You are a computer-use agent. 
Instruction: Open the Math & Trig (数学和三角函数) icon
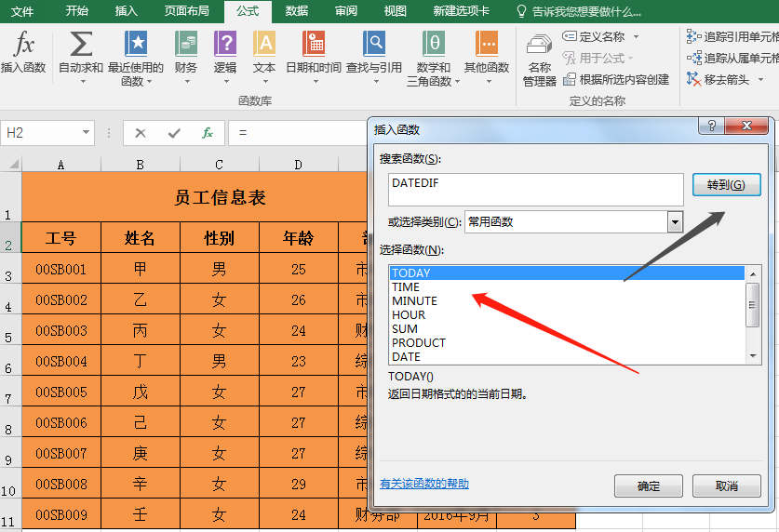[x=433, y=43]
